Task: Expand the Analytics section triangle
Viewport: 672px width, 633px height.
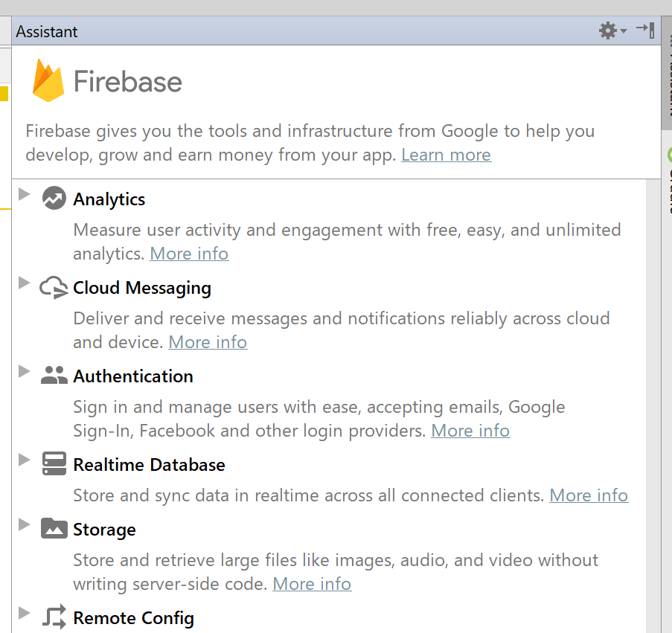Action: pos(25,194)
